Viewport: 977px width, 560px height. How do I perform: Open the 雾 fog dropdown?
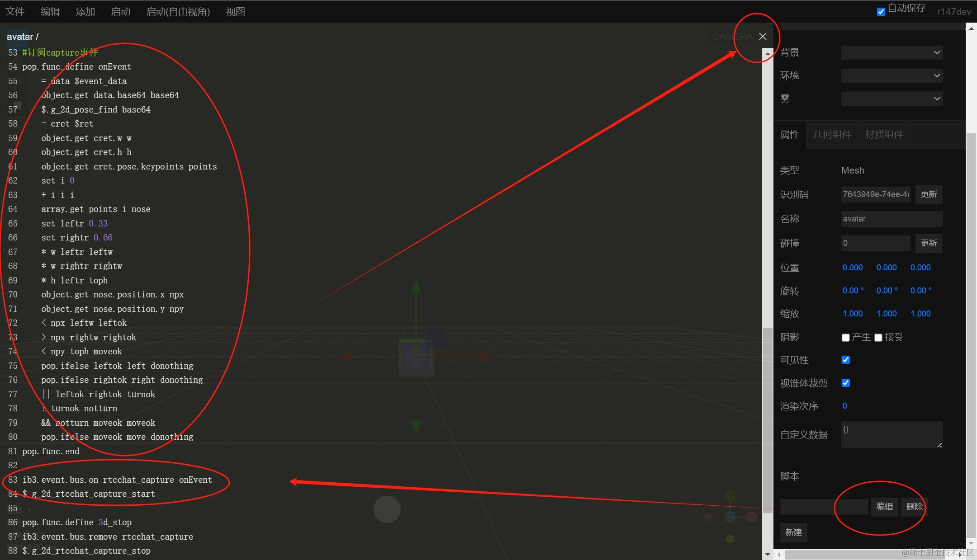[x=892, y=99]
